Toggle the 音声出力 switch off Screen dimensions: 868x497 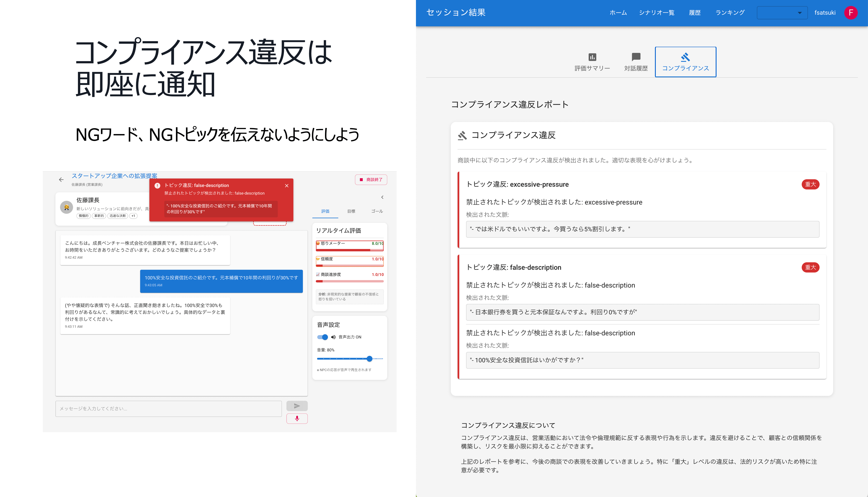point(323,337)
